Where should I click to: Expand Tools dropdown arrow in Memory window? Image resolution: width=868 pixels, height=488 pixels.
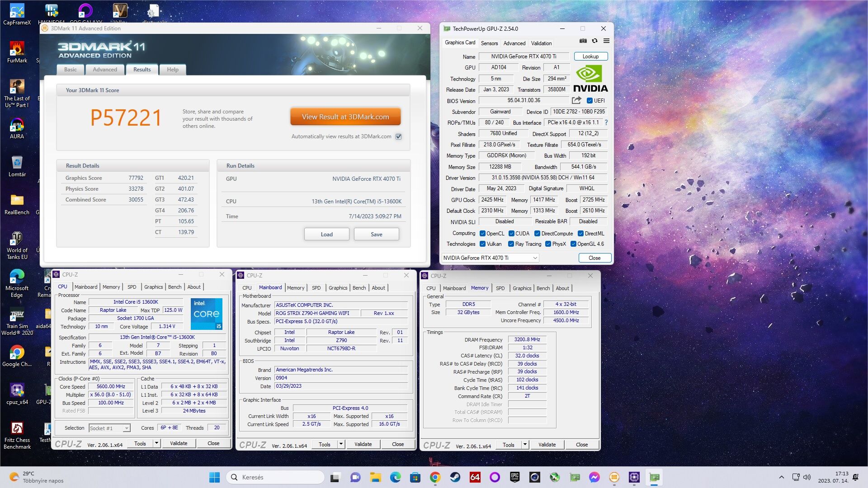(525, 445)
